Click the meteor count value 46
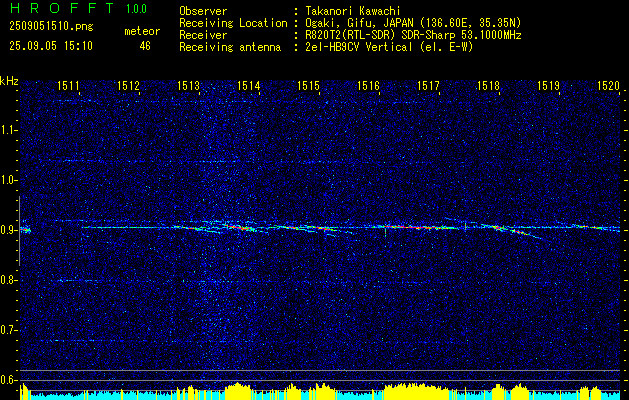Image resolution: width=629 pixels, height=400 pixels. coord(145,46)
